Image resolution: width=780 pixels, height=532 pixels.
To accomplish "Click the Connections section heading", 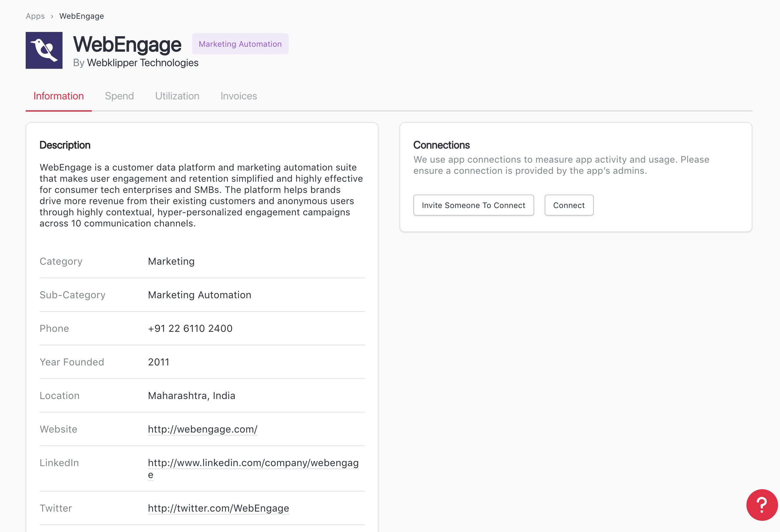I will [x=441, y=145].
